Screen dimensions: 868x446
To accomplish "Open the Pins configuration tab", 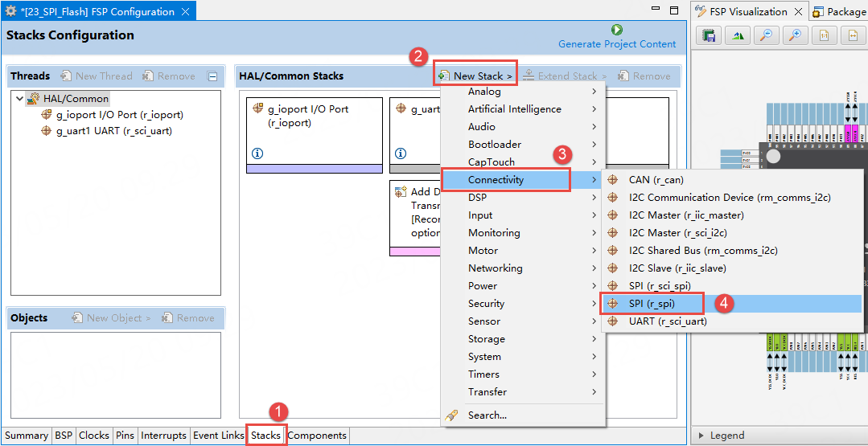I will coord(125,436).
